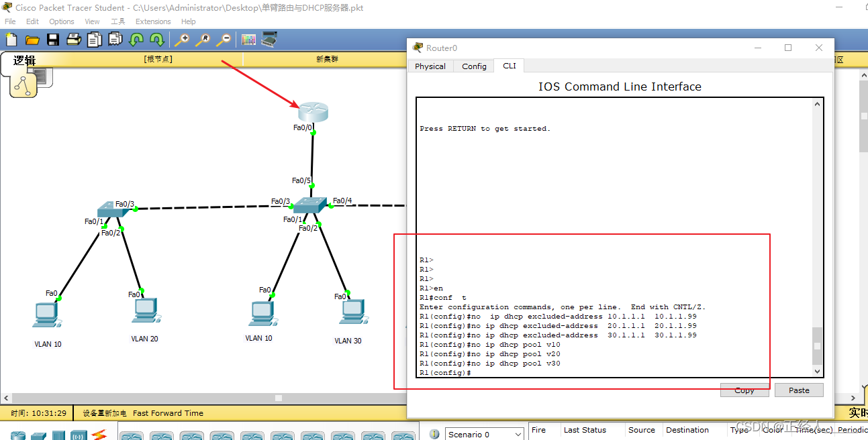Open the Connections lightning-bolt category
The image size is (868, 440).
(x=100, y=435)
